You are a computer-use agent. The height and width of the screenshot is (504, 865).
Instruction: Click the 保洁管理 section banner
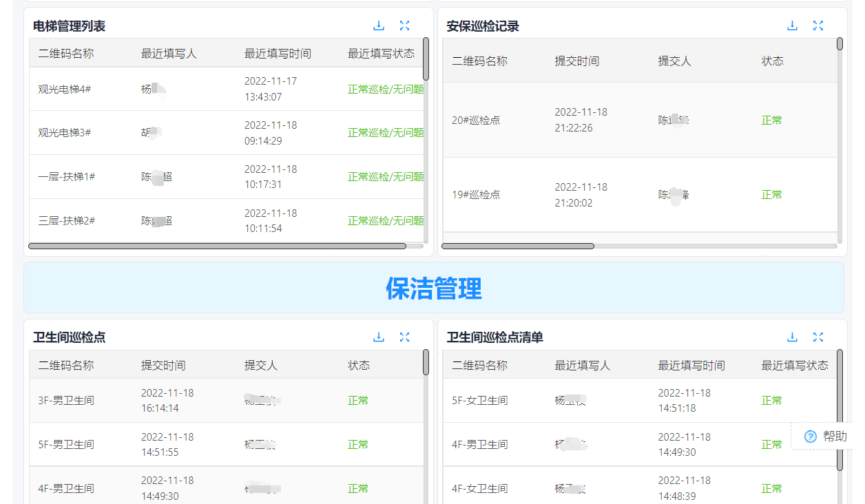tap(434, 288)
